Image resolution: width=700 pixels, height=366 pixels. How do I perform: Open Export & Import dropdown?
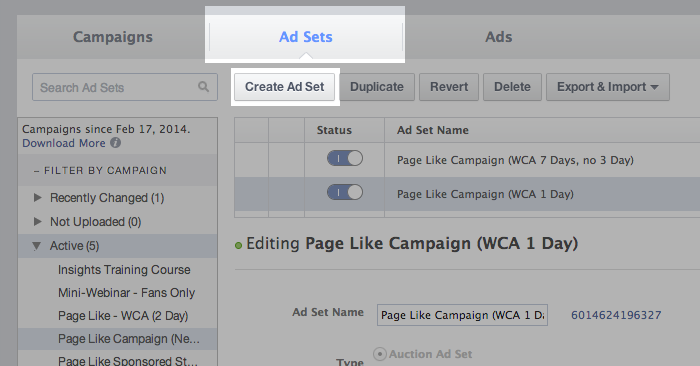(x=608, y=87)
